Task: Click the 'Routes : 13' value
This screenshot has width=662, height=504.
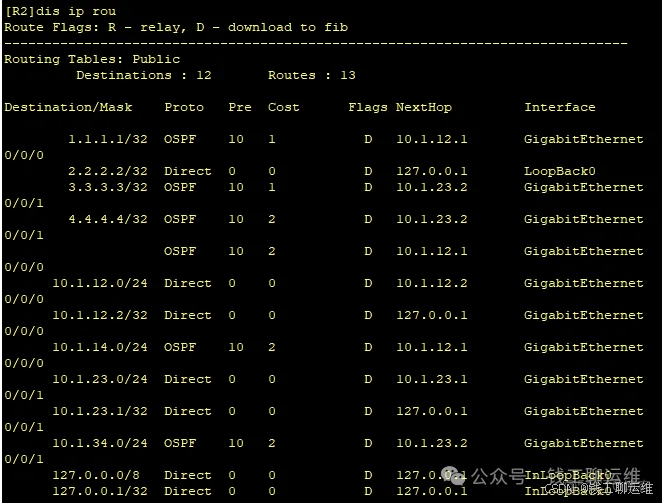Action: point(312,75)
